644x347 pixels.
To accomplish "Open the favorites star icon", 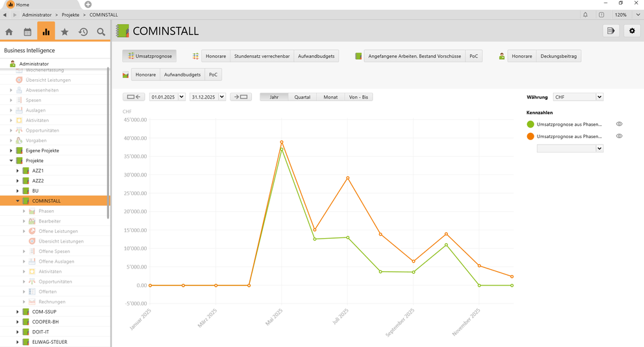I will coord(64,32).
